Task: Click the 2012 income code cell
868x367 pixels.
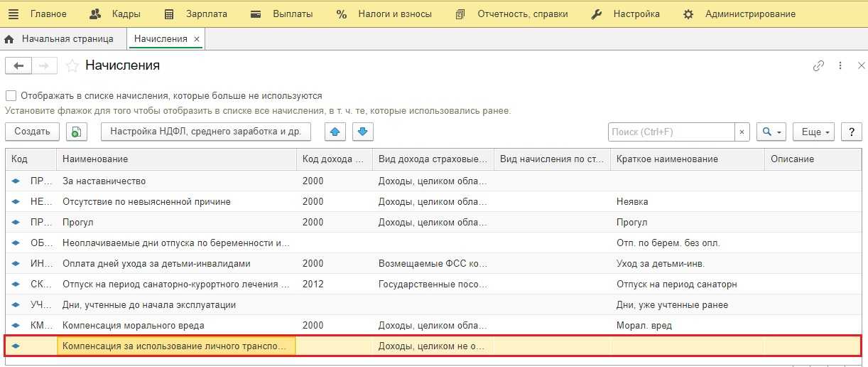Action: (x=334, y=284)
